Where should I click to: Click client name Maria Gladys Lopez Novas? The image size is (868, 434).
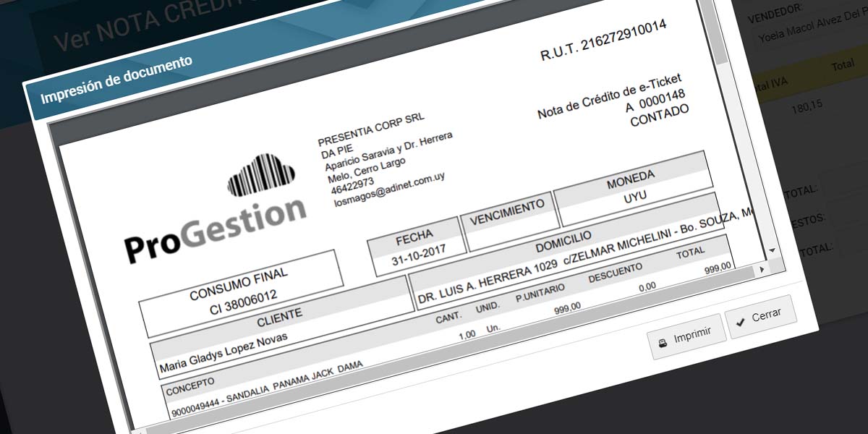(224, 353)
